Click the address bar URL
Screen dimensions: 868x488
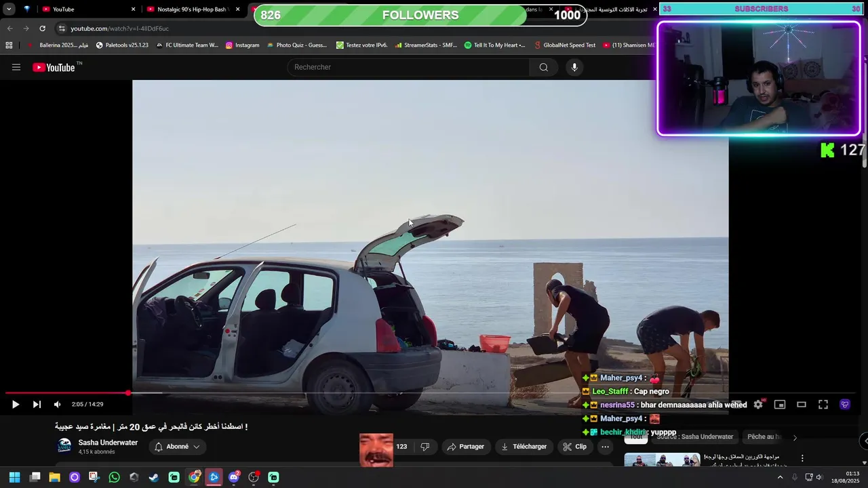click(x=119, y=28)
